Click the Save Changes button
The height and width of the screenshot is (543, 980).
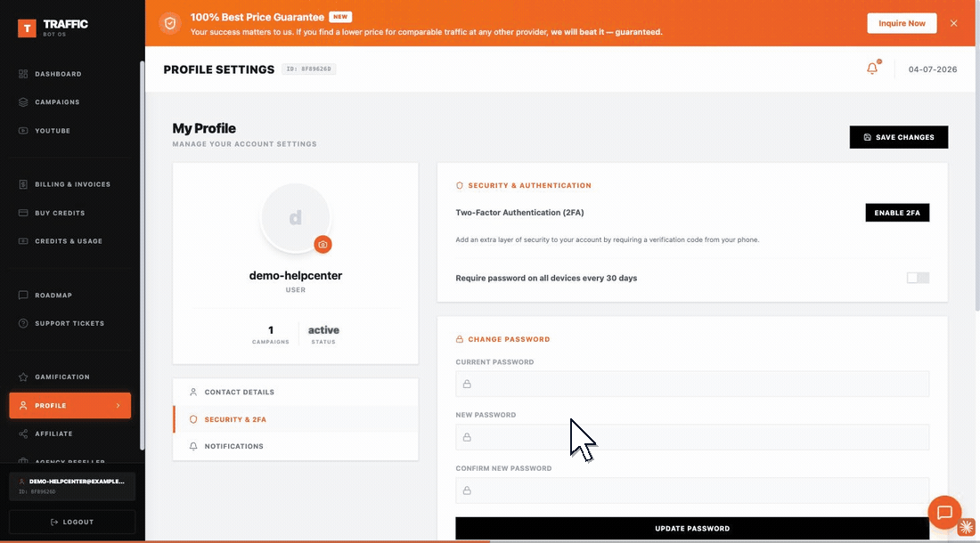tap(898, 137)
